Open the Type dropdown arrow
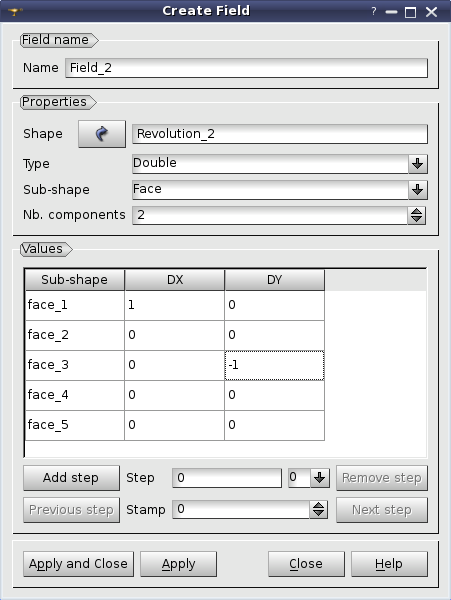Image resolution: width=451 pixels, height=600 pixels. [x=417, y=164]
